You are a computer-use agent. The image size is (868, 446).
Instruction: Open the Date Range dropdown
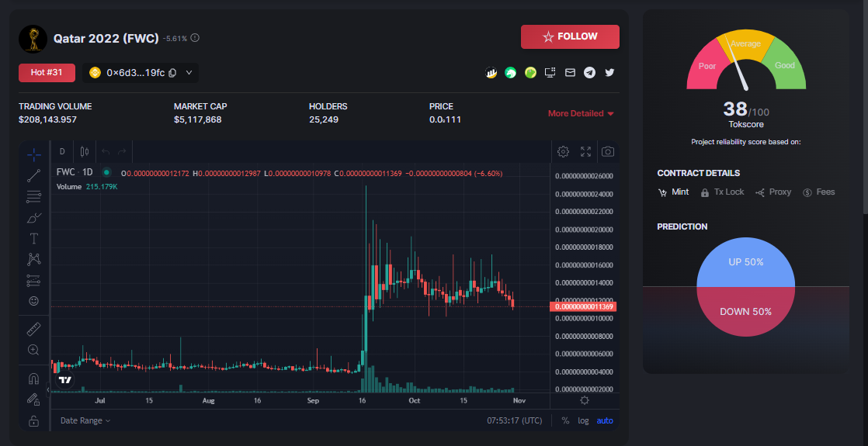86,420
